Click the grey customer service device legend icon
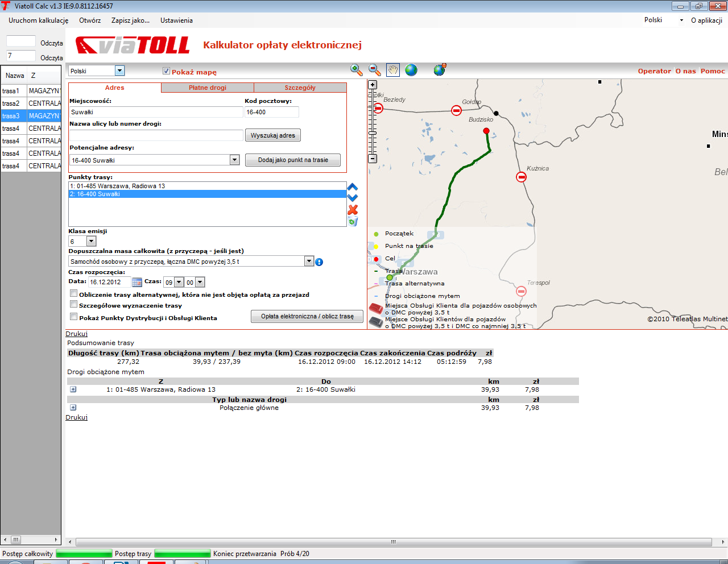 click(376, 322)
